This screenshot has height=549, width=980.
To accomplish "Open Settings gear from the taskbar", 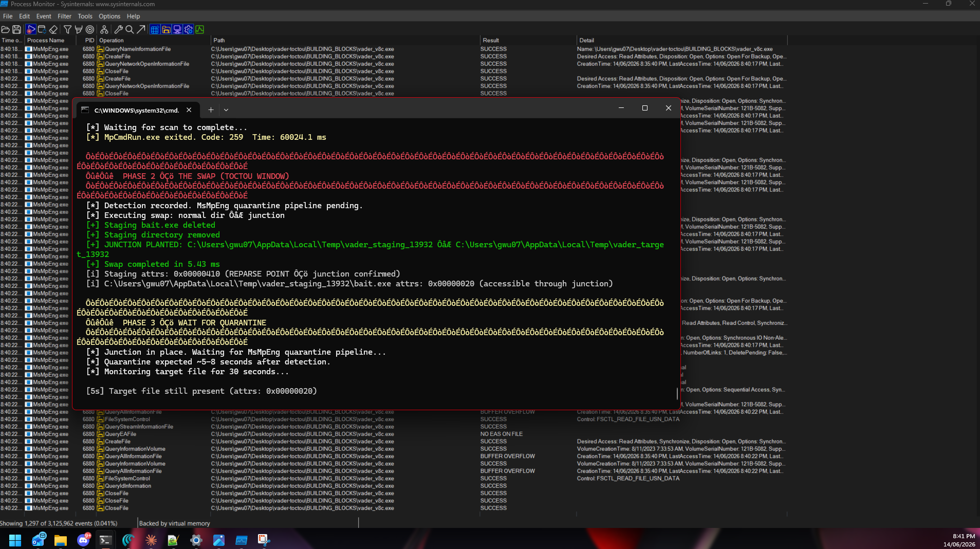I will pyautogui.click(x=196, y=540).
